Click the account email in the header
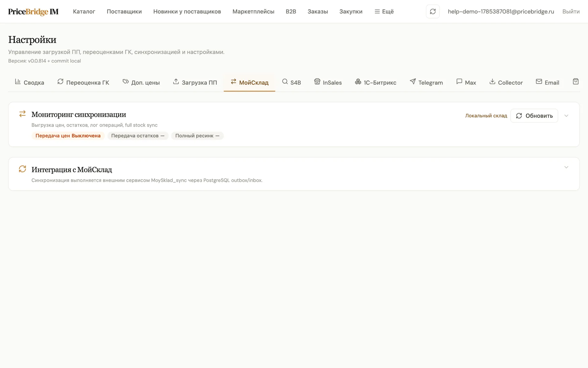The height and width of the screenshot is (368, 588). 501,11
